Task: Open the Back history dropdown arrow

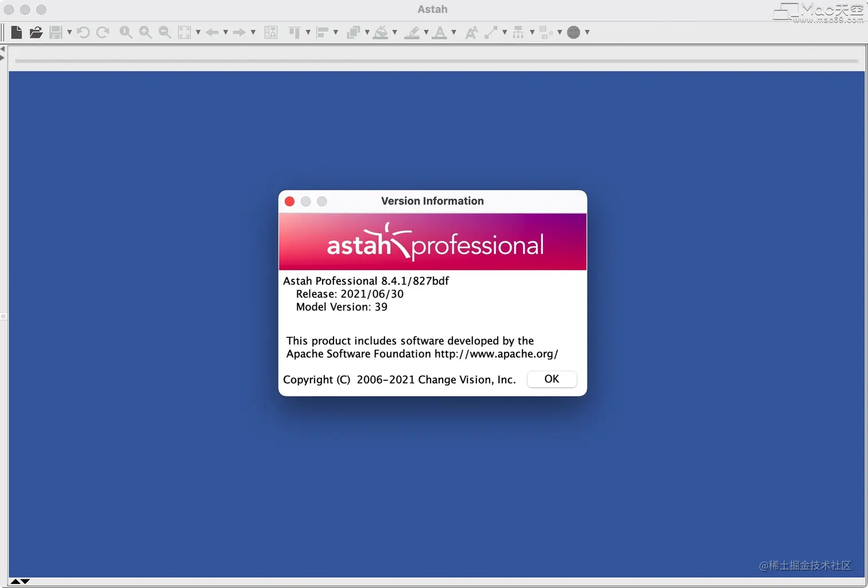Action: point(226,33)
